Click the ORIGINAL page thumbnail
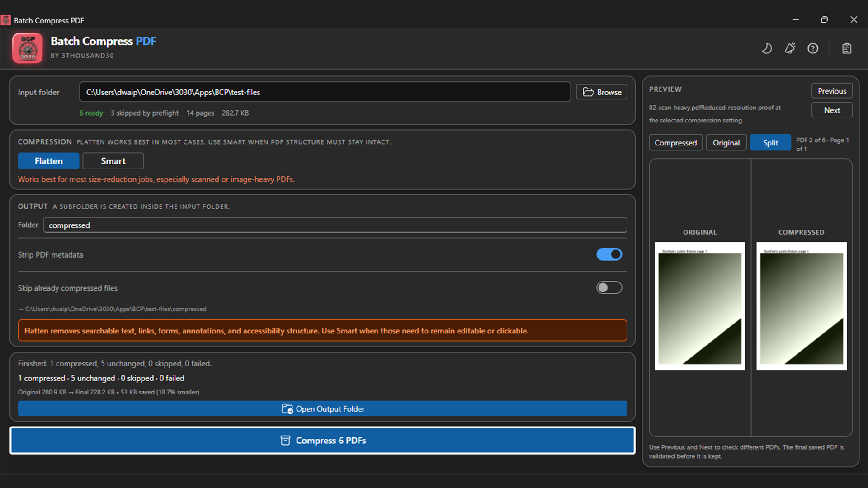868x488 pixels. 700,306
